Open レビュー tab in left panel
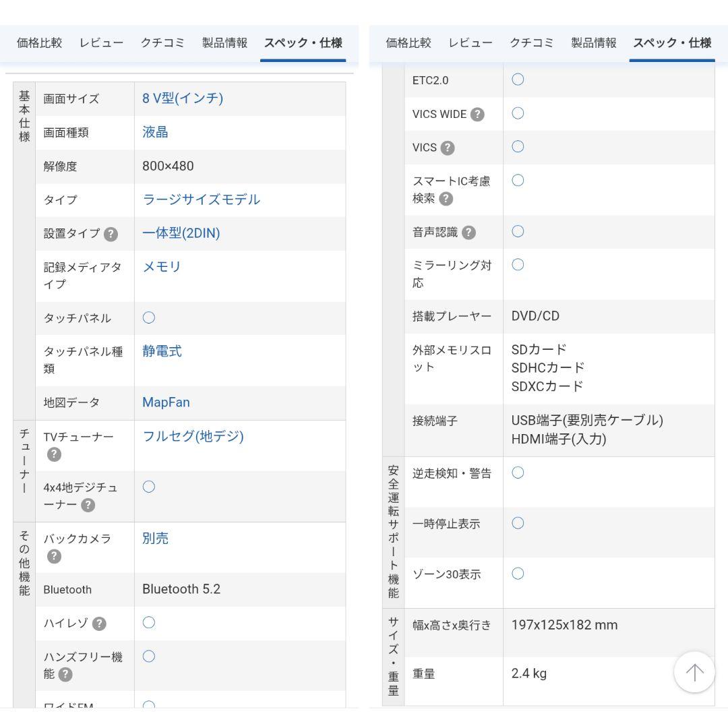 [101, 43]
